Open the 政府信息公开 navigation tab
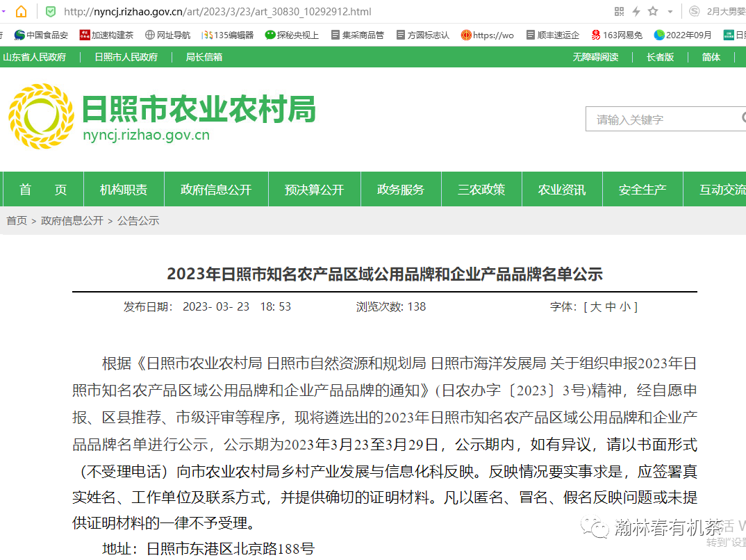The width and height of the screenshot is (746, 560). click(216, 190)
